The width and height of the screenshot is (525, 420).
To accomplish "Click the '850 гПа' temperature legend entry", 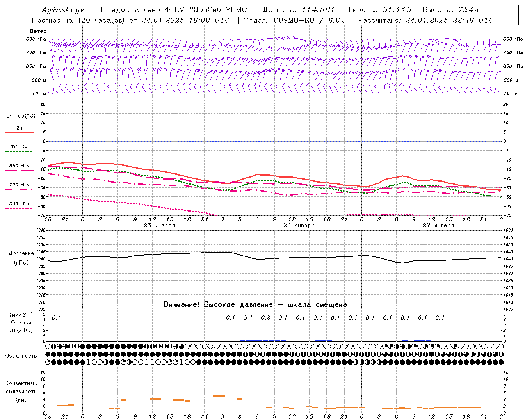I will pyautogui.click(x=19, y=166).
